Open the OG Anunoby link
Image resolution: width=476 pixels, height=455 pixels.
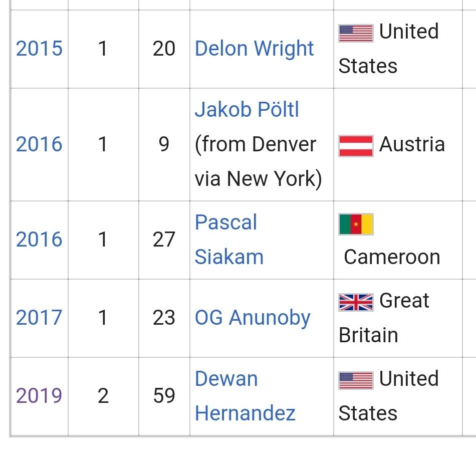252,318
